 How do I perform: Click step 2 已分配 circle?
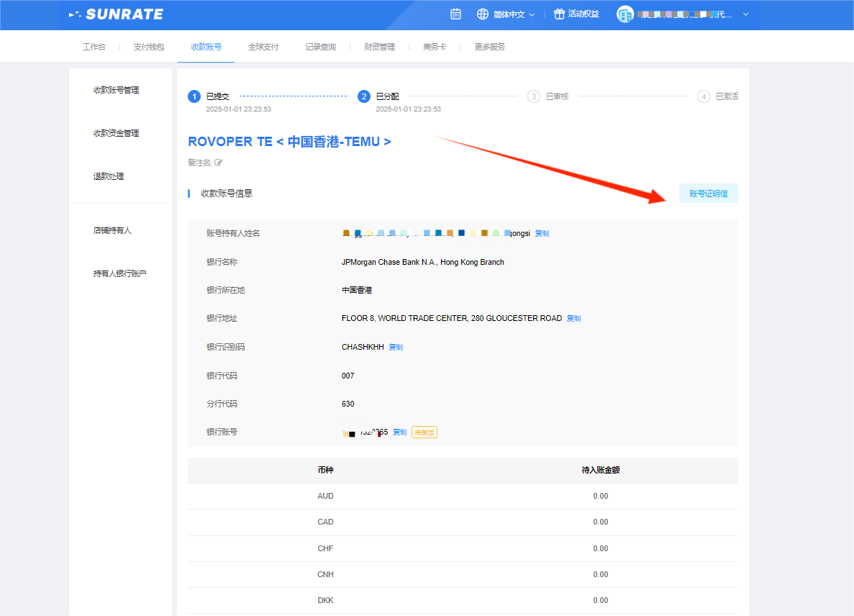tap(364, 96)
